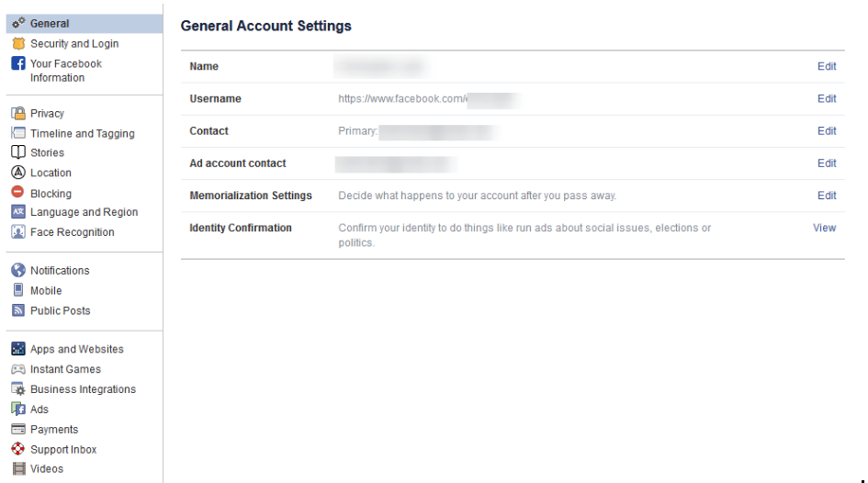Viewport: 868px width, 483px height.
Task: Edit the Username setting
Action: coord(827,98)
